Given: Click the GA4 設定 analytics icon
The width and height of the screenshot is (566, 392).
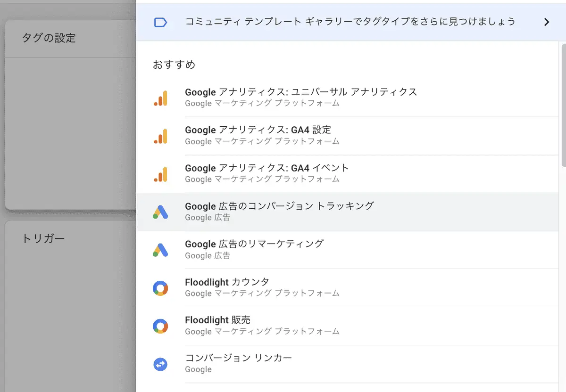Looking at the screenshot, I should [160, 136].
